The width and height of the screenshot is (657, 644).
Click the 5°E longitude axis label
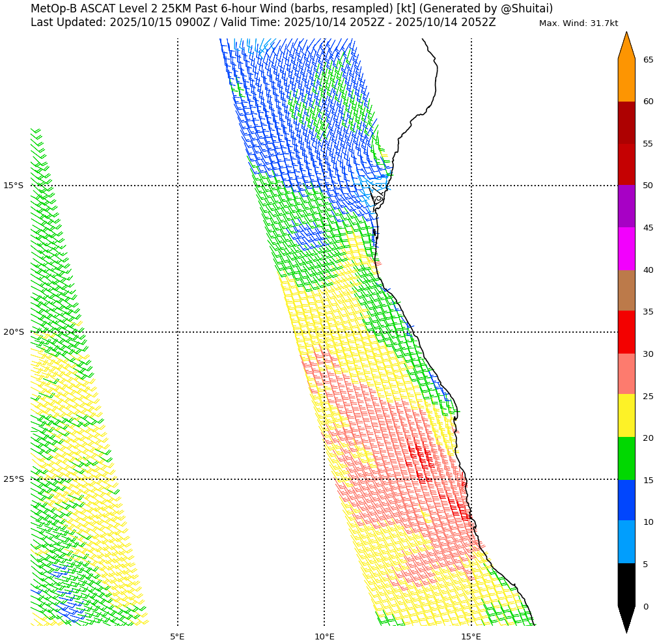coord(177,636)
